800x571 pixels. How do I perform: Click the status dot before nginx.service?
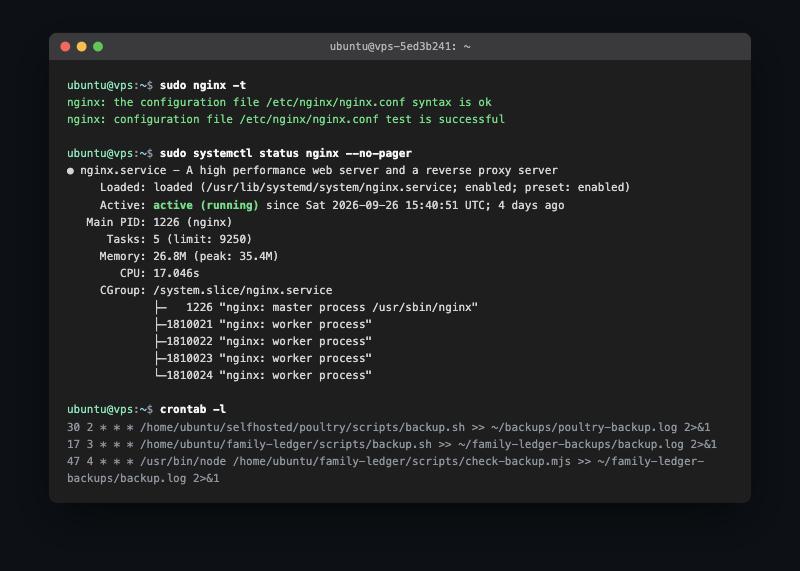(x=70, y=171)
